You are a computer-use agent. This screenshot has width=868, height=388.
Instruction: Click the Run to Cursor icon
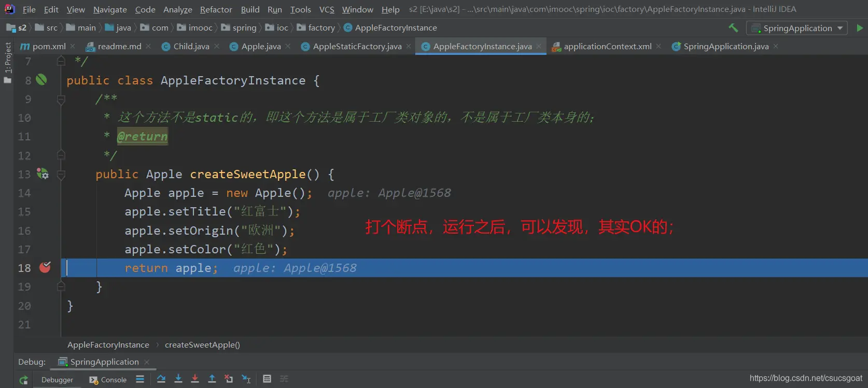[x=246, y=379]
